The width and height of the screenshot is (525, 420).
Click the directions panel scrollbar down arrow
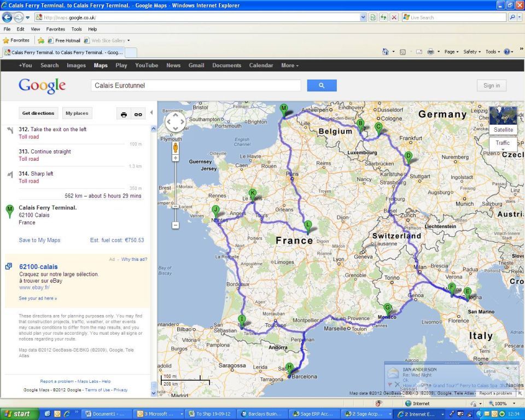[x=153, y=393]
